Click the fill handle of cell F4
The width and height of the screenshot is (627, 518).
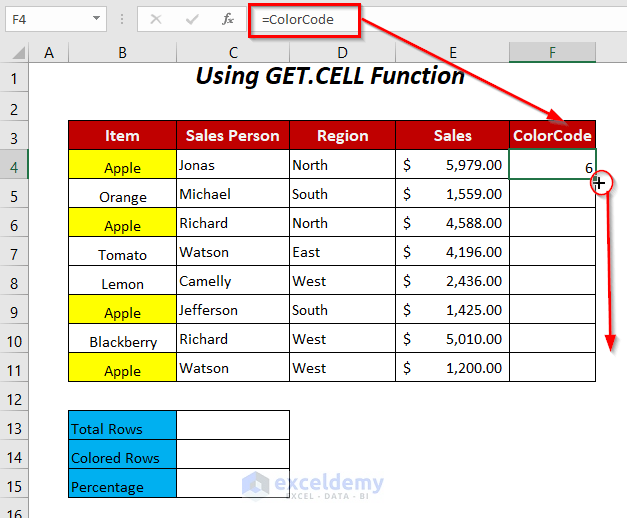click(x=595, y=179)
